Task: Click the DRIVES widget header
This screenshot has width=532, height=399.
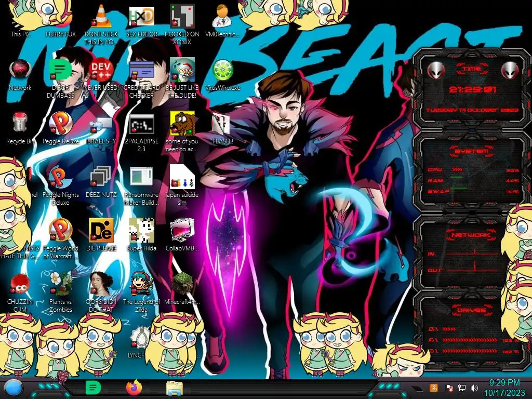Action: point(471,310)
